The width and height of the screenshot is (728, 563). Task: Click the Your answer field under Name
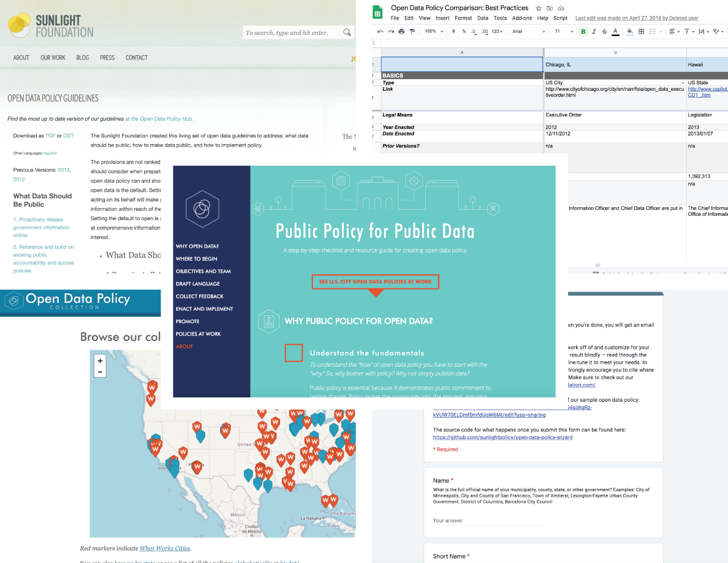[488, 521]
